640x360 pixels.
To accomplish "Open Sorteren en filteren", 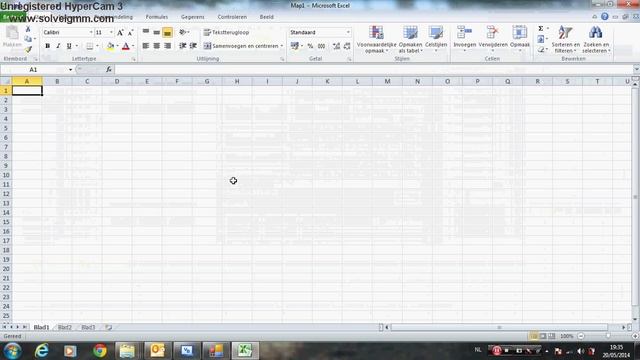I will pyautogui.click(x=566, y=39).
